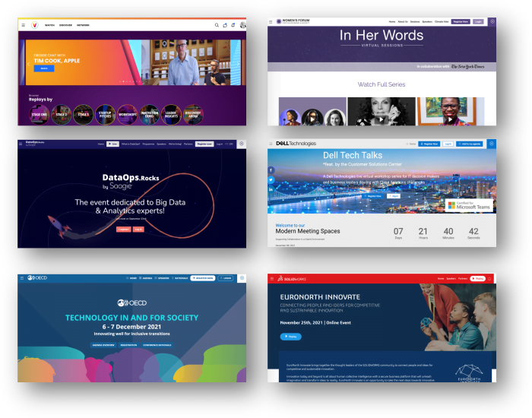Open hamburger menu on the Women's Forum site
This screenshot has width=532, height=418.
pyautogui.click(x=271, y=22)
